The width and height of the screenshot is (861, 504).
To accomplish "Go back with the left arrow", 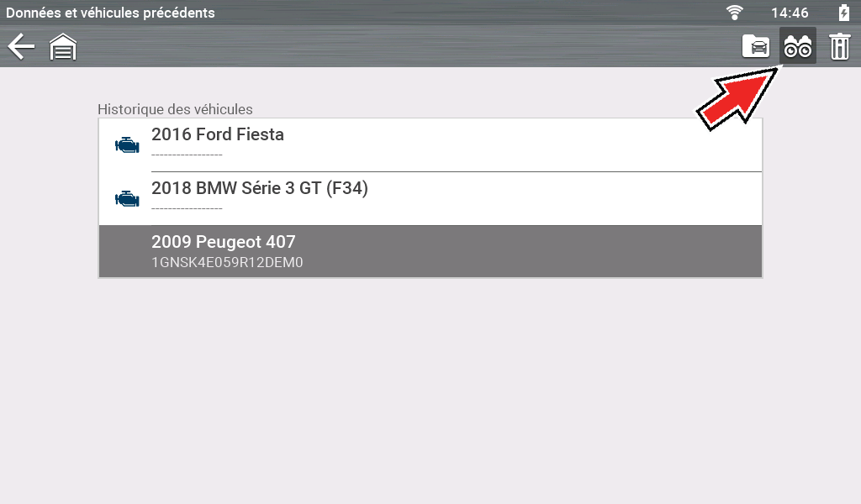I will [21, 47].
